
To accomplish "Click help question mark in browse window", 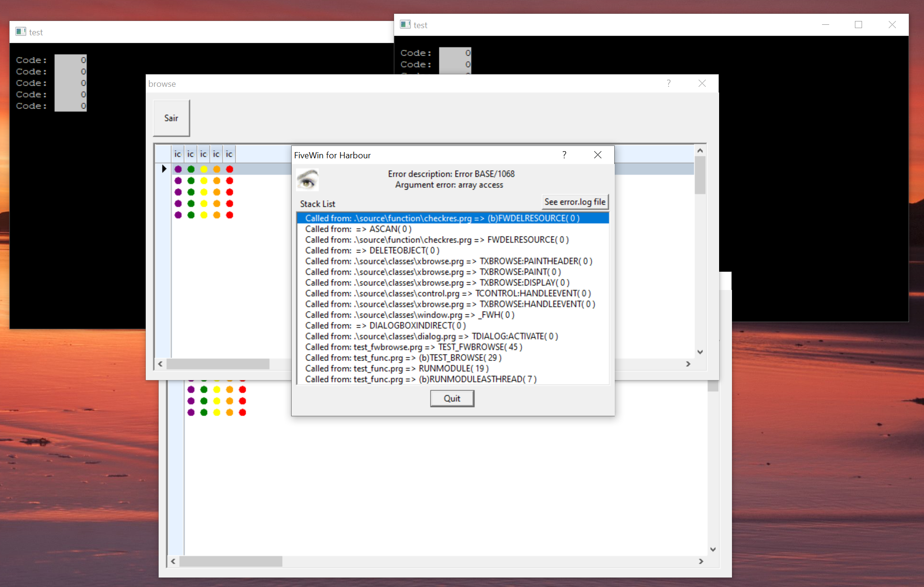I will point(669,83).
